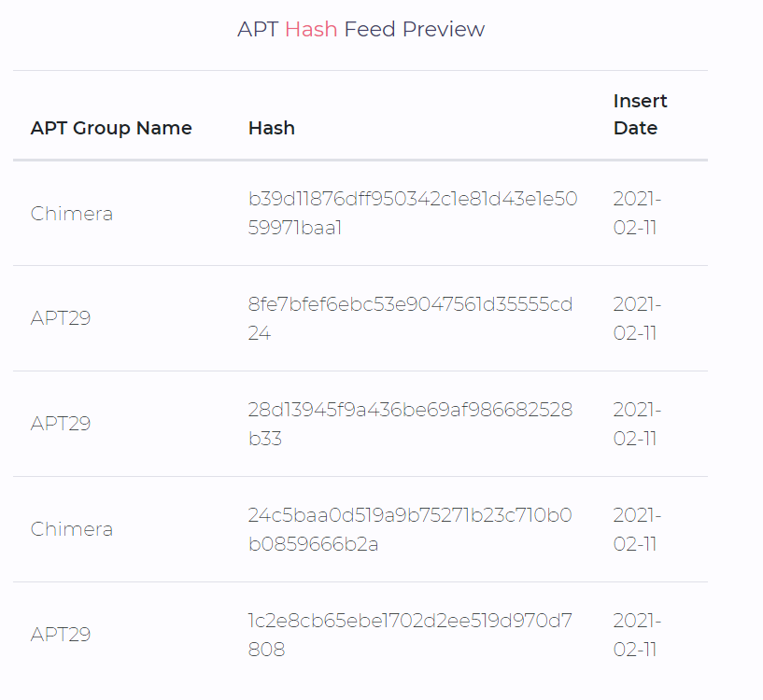This screenshot has height=700, width=763.
Task: Select Chimera in the fourth row
Action: coord(72,529)
